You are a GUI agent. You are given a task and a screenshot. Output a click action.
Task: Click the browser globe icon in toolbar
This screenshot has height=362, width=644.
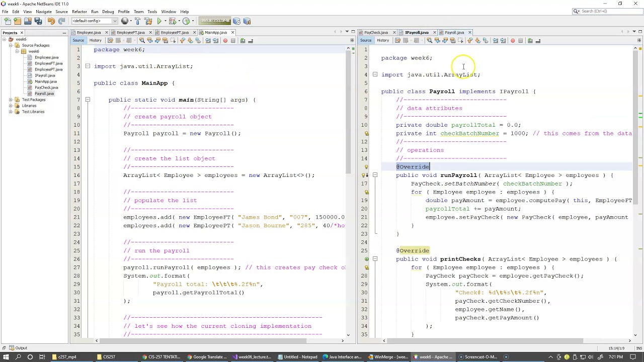[x=125, y=21]
